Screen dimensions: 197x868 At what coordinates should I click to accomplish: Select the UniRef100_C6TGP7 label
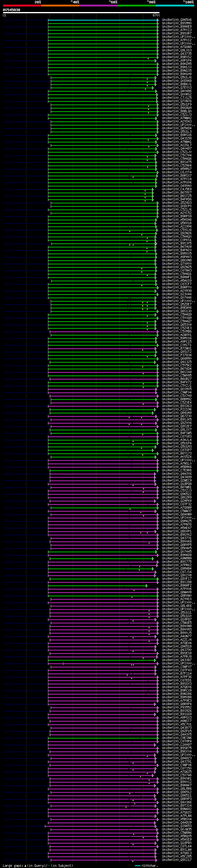(177, 450)
